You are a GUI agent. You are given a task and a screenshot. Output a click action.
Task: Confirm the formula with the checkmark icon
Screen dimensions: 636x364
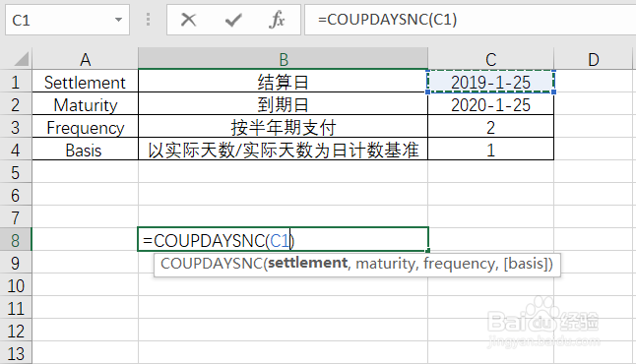[x=233, y=20]
